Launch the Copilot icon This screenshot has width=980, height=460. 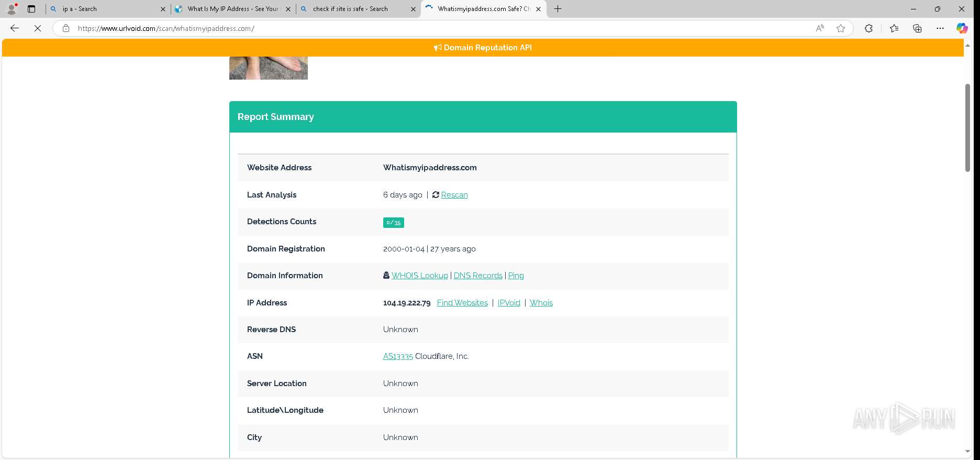(x=962, y=28)
